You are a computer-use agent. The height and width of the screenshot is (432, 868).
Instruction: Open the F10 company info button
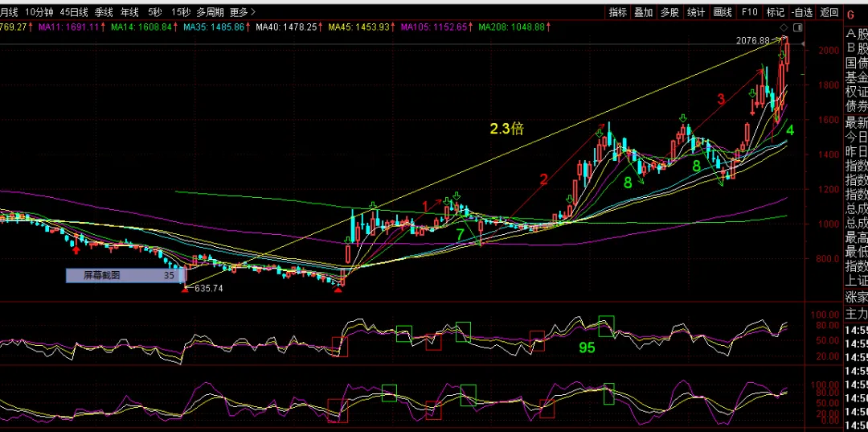pos(749,11)
